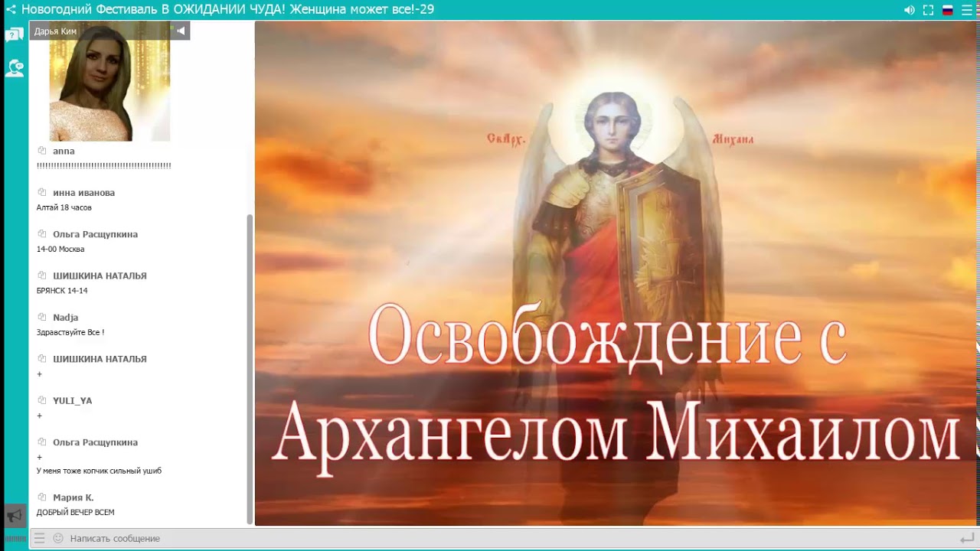Image resolution: width=980 pixels, height=551 pixels.
Task: Toggle the main sound volume icon
Action: 909,10
